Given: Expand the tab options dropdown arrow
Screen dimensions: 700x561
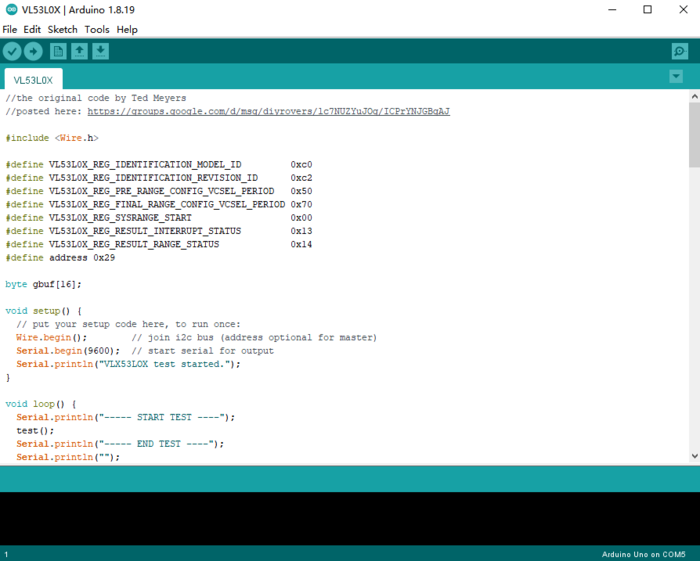Looking at the screenshot, I should 676,76.
